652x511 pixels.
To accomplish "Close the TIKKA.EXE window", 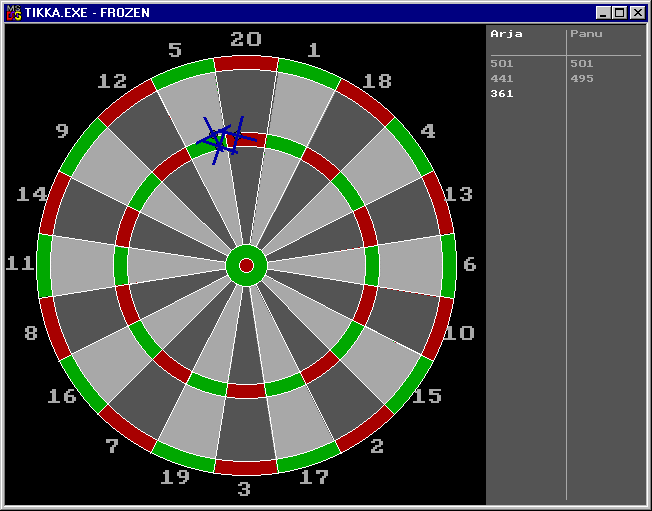I will (637, 13).
